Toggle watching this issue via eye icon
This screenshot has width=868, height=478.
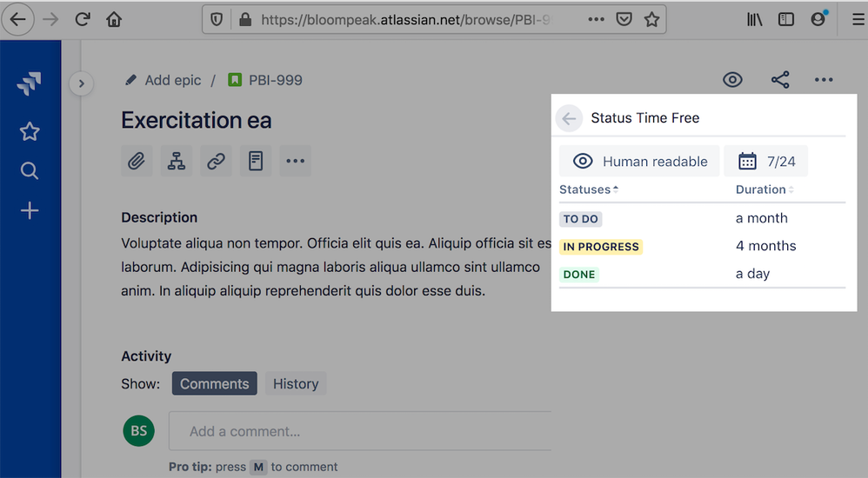[x=732, y=80]
